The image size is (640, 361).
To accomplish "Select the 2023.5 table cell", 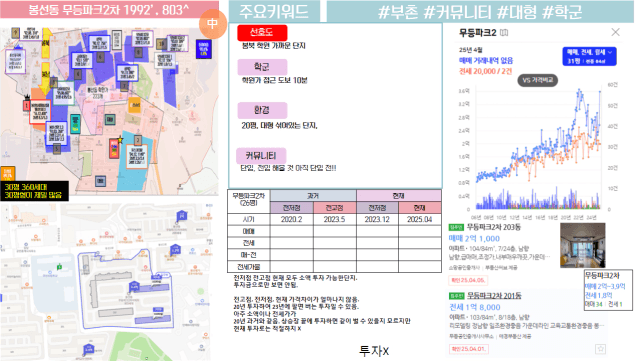I will coord(334,219).
